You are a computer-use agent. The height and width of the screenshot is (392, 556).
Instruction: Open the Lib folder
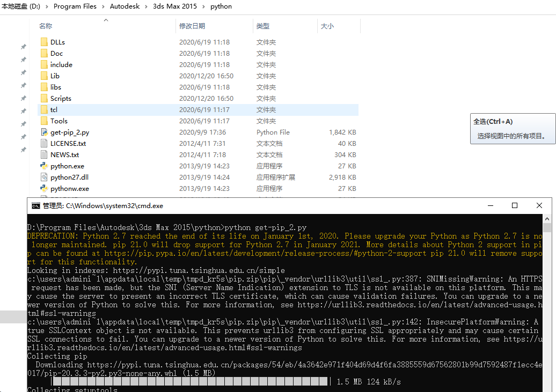(52, 76)
